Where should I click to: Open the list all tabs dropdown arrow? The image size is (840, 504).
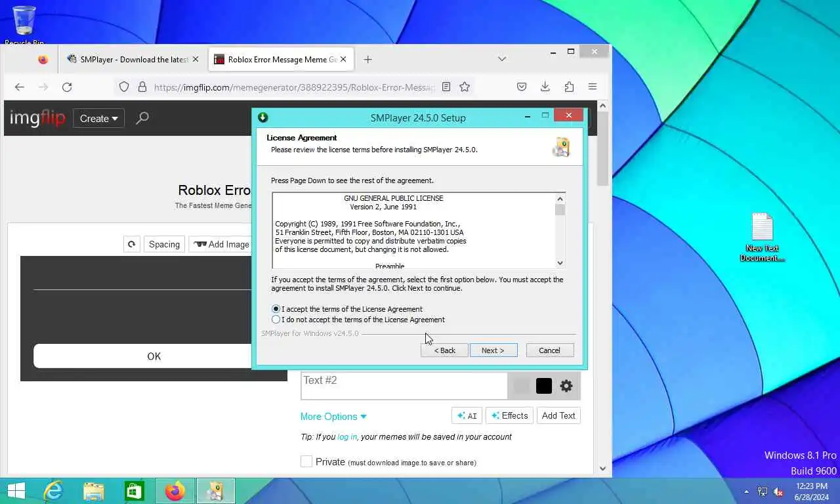click(x=502, y=59)
